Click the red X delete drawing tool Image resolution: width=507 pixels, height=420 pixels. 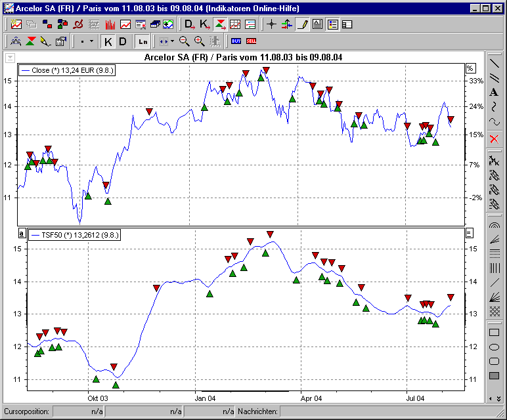(x=494, y=138)
